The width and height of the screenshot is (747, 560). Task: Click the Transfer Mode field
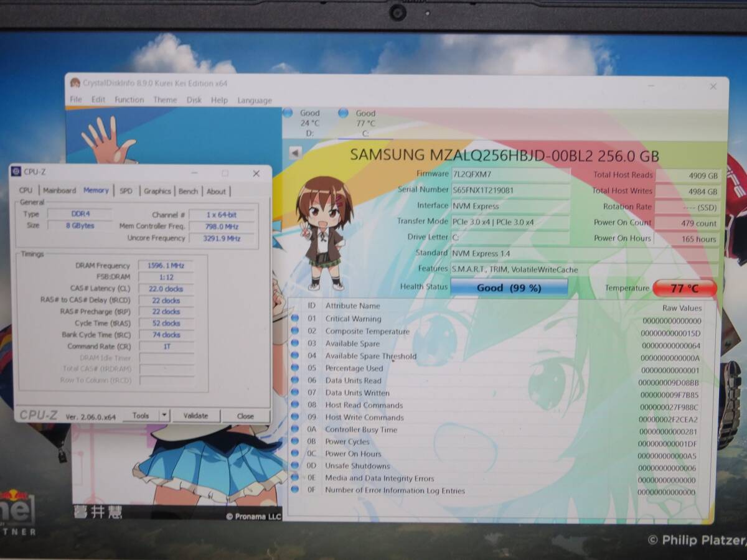click(x=510, y=222)
